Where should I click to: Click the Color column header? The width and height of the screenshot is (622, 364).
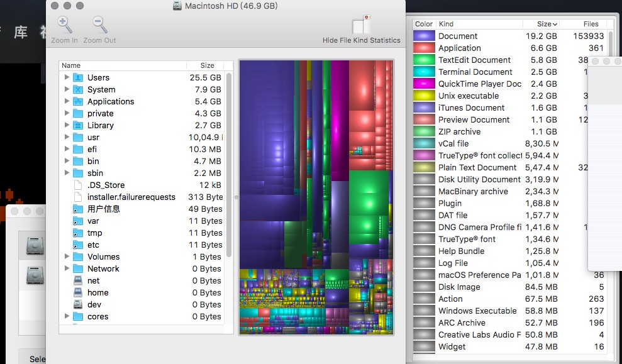[424, 24]
